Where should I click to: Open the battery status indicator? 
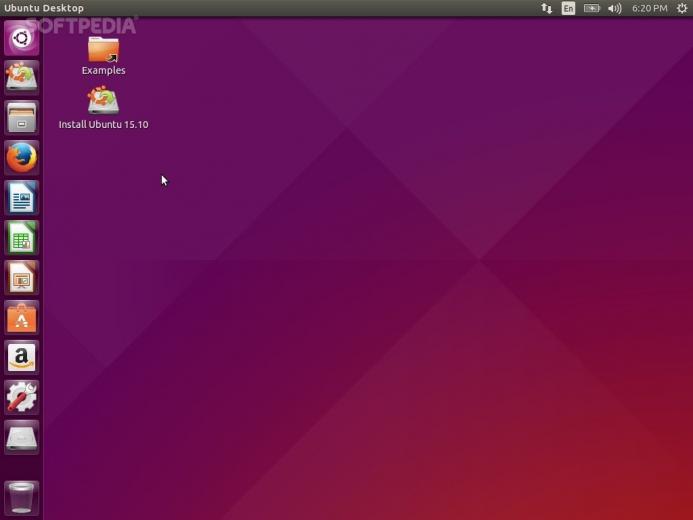click(592, 8)
